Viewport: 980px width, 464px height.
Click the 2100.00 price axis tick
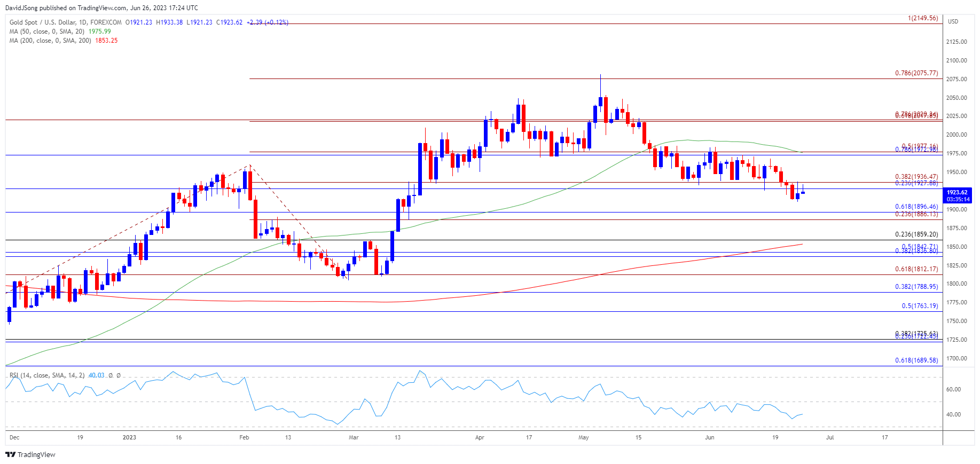tap(957, 60)
